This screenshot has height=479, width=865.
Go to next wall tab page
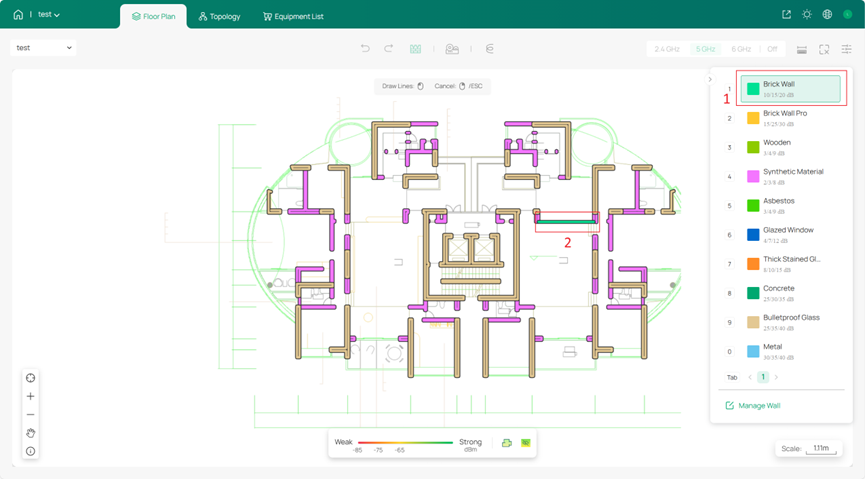pos(776,377)
